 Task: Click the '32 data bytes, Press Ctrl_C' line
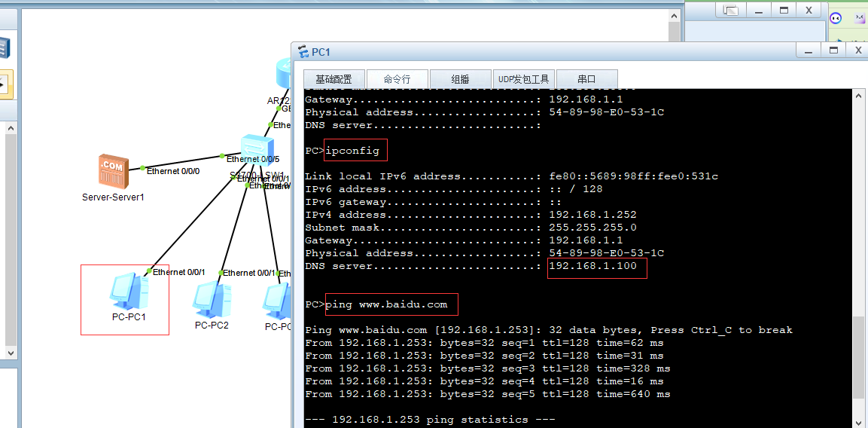tap(549, 330)
